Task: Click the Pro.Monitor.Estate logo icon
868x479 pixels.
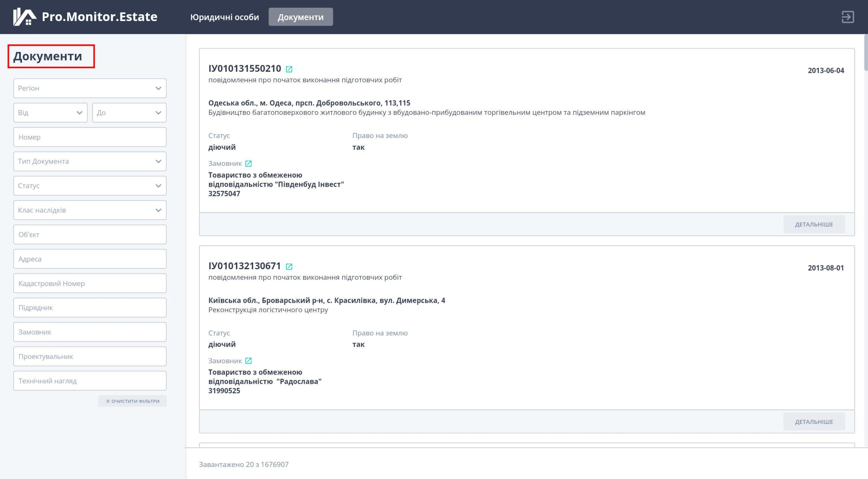Action: [24, 17]
